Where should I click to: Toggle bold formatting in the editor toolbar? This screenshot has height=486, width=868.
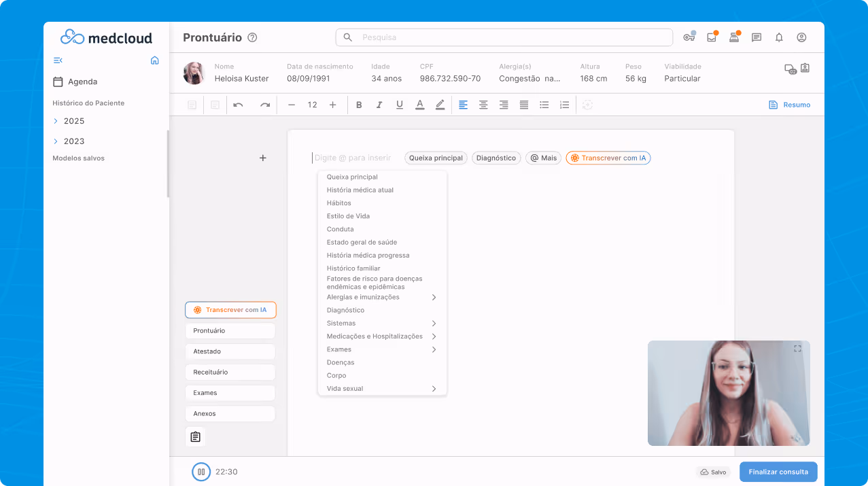point(360,105)
